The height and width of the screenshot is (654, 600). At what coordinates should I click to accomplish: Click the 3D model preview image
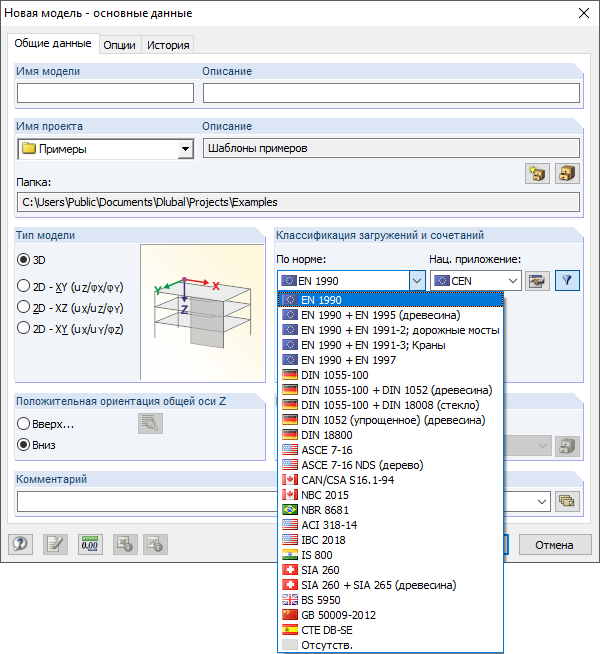coord(203,312)
